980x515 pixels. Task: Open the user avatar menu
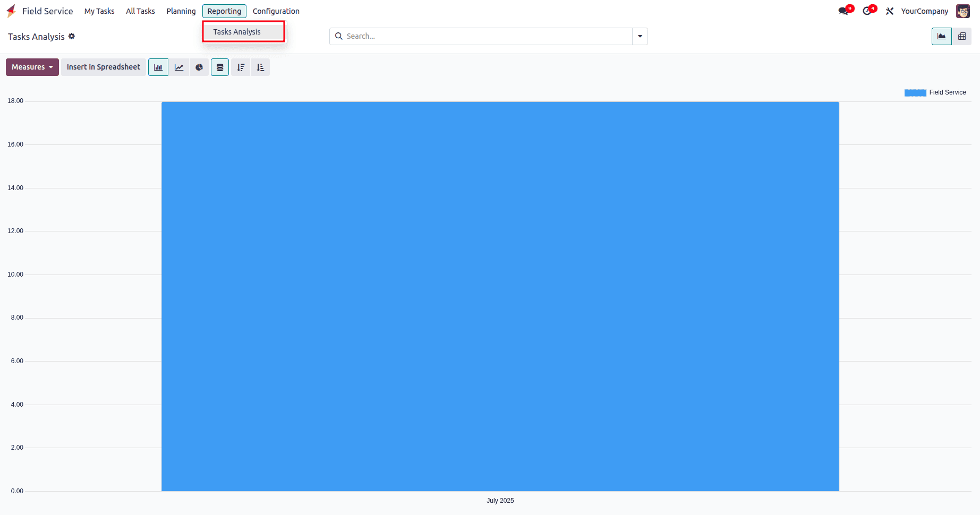pos(963,11)
